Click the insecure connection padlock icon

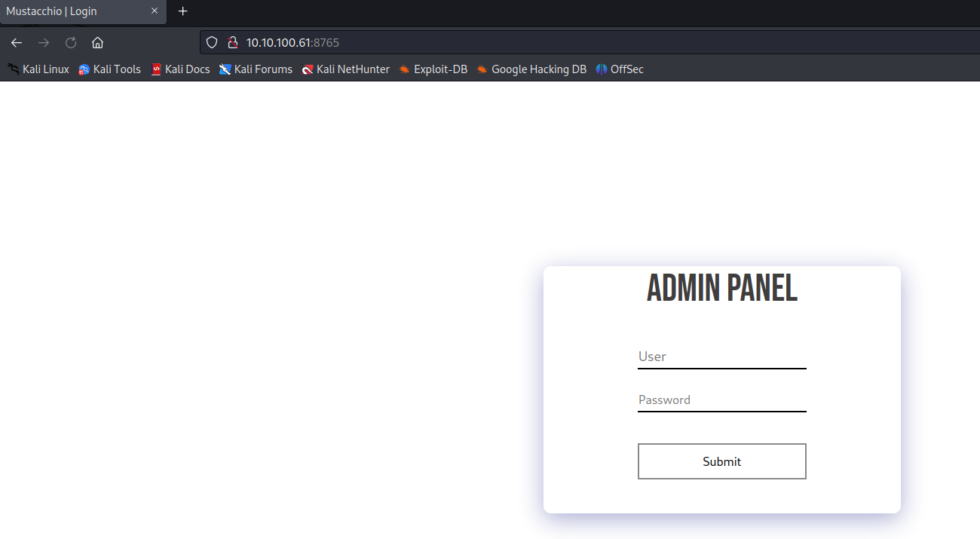(x=233, y=43)
